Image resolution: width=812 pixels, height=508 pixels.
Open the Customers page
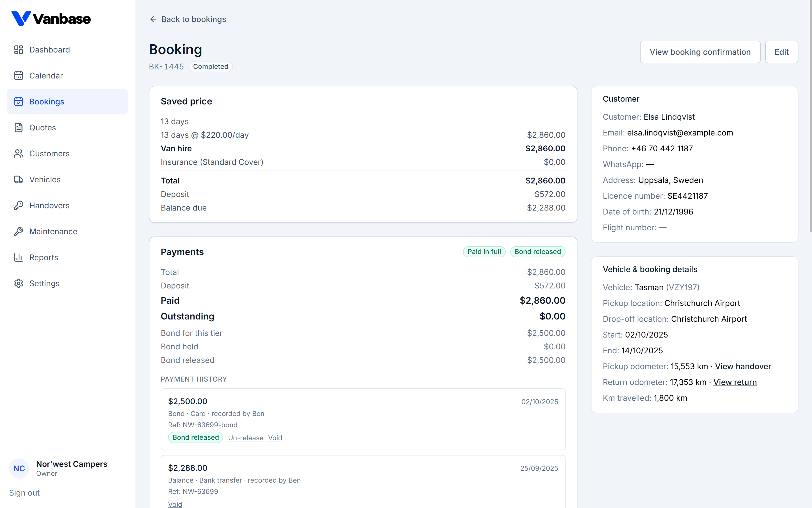click(67, 154)
